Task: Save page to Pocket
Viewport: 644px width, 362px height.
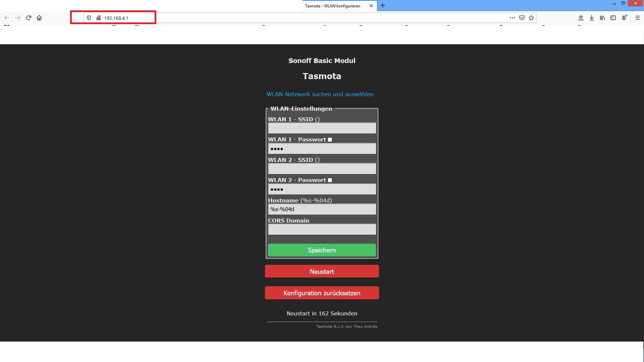Action: coord(522,18)
